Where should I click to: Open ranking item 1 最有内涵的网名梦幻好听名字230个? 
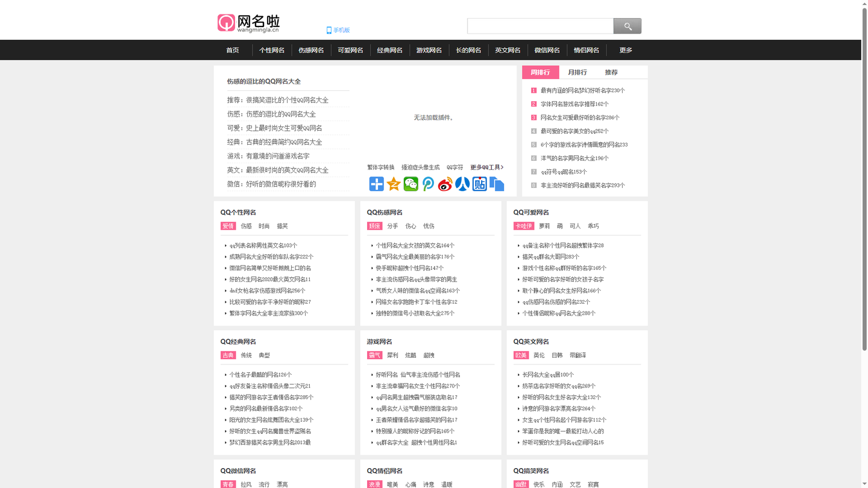[x=583, y=90]
